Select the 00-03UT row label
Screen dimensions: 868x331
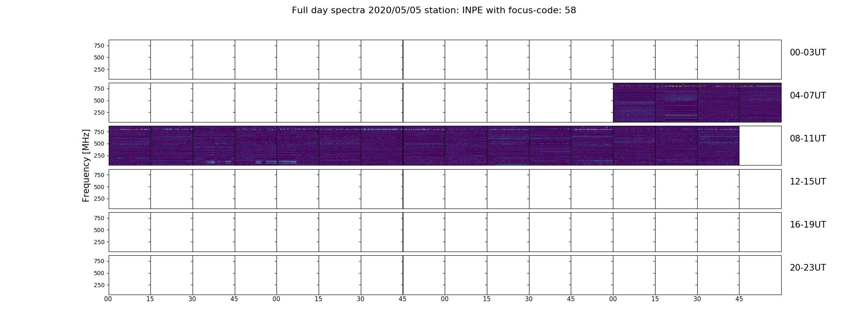point(808,53)
